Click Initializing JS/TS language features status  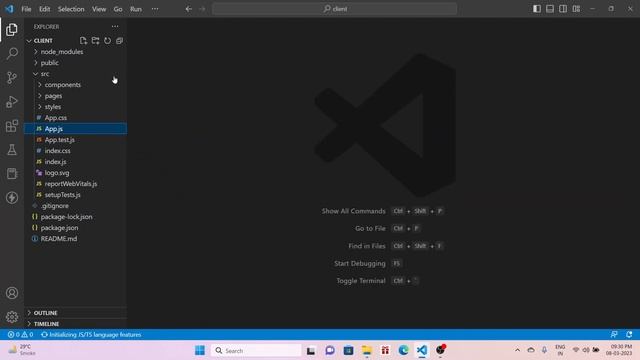(x=91, y=335)
